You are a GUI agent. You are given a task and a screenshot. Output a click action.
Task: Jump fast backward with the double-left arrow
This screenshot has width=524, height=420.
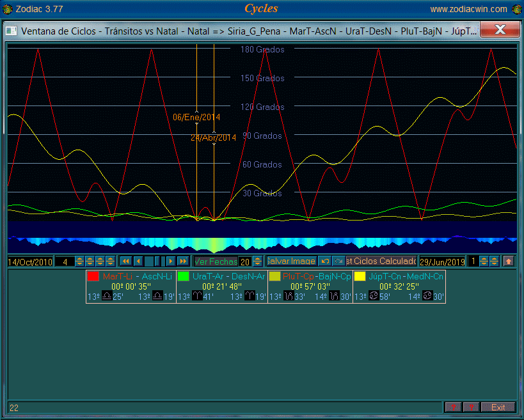(x=125, y=261)
